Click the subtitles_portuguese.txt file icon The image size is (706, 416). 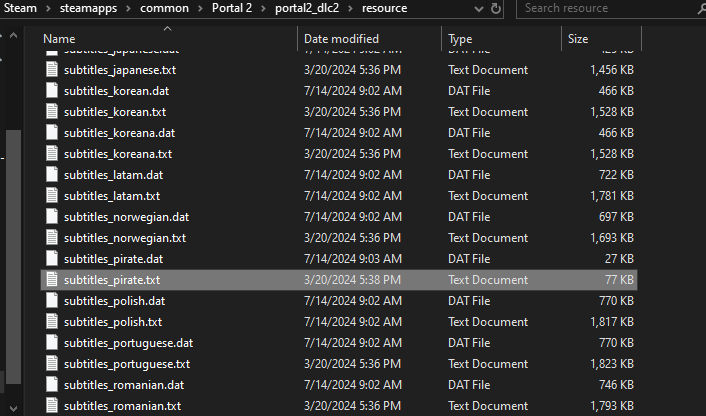pyautogui.click(x=52, y=364)
